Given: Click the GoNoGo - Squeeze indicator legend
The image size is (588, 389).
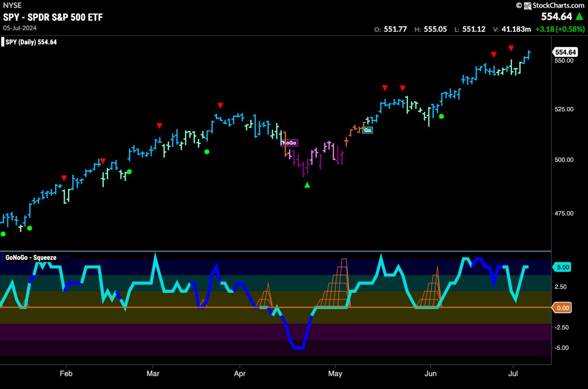Looking at the screenshot, I should point(31,258).
